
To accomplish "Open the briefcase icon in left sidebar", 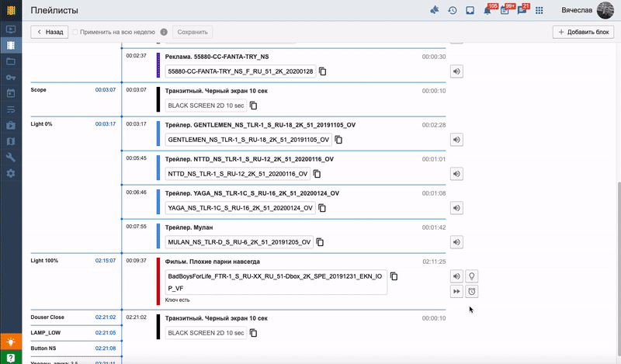I will point(11,126).
